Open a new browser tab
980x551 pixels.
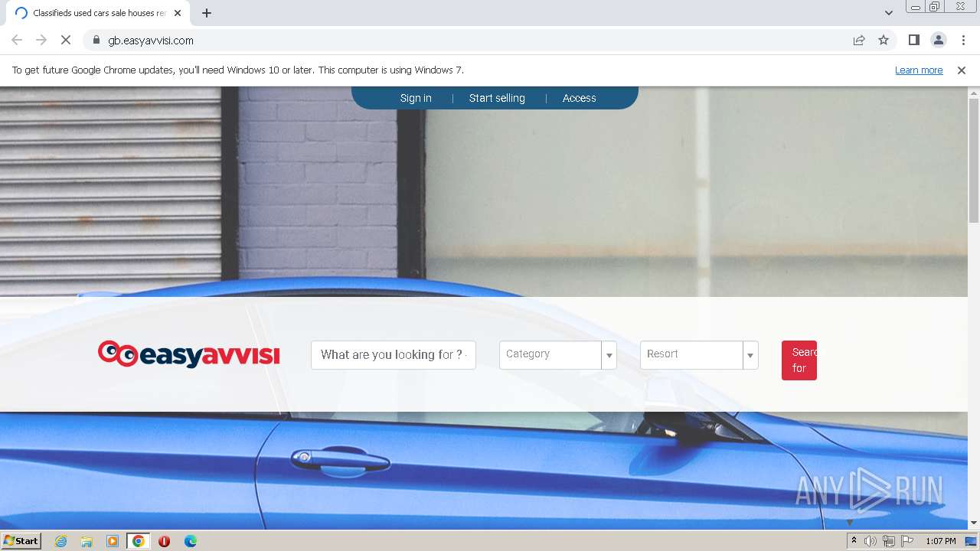pyautogui.click(x=207, y=13)
